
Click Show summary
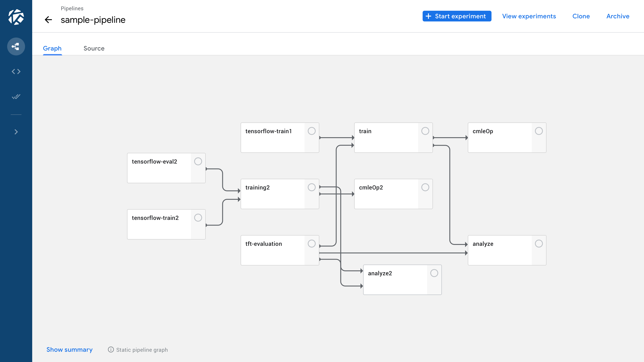point(70,349)
